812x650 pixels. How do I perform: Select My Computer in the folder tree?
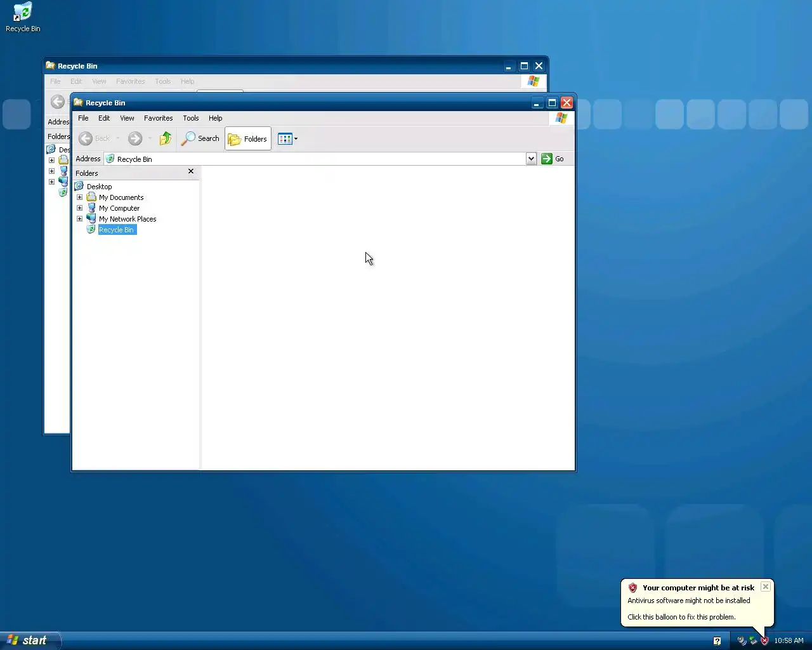click(119, 208)
